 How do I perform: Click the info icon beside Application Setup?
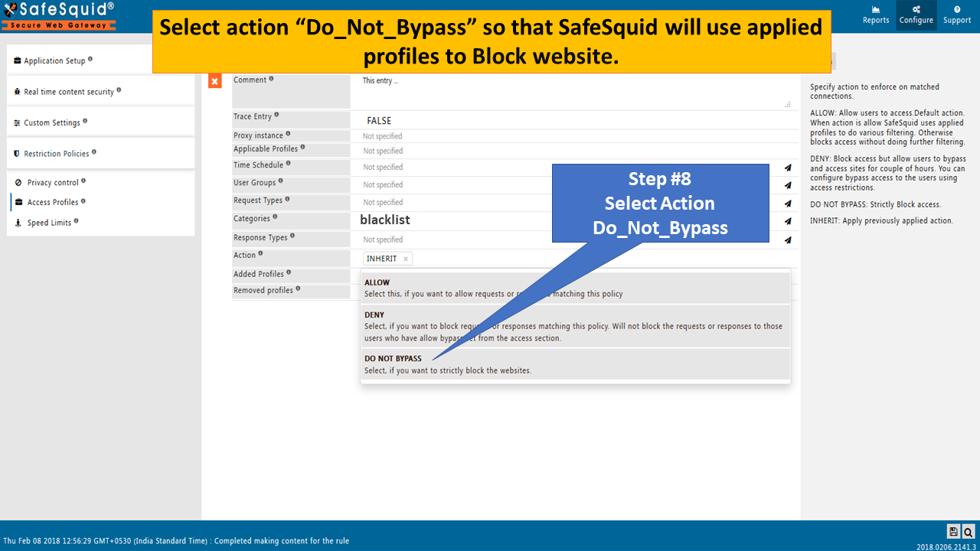(90, 59)
